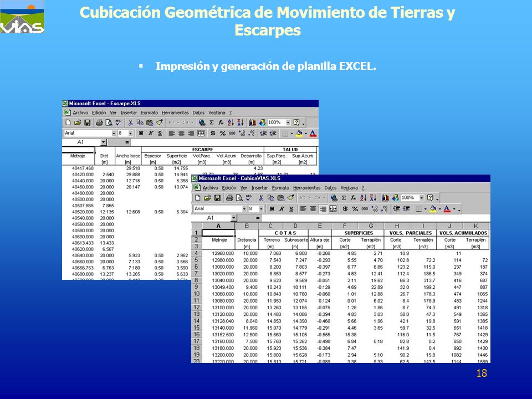
Task: Open Ventana menu in Escarpe.XLS window
Action: coord(217,112)
